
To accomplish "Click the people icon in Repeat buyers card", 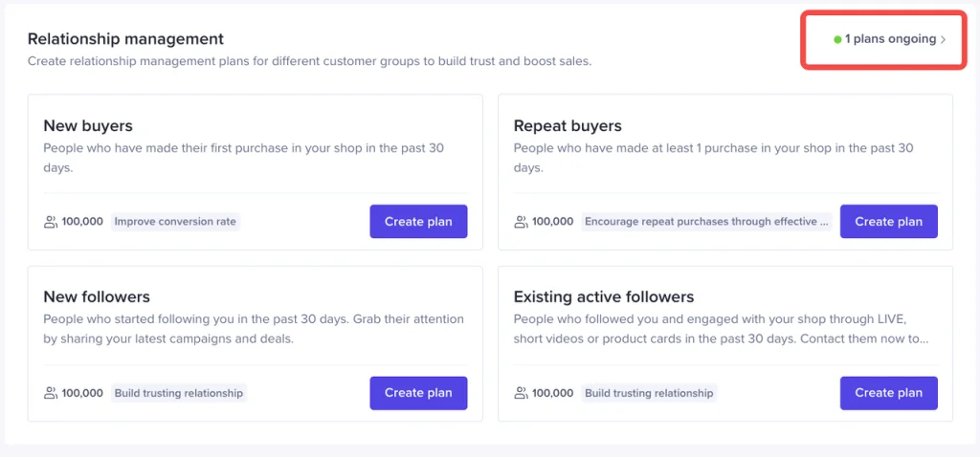I will (521, 222).
